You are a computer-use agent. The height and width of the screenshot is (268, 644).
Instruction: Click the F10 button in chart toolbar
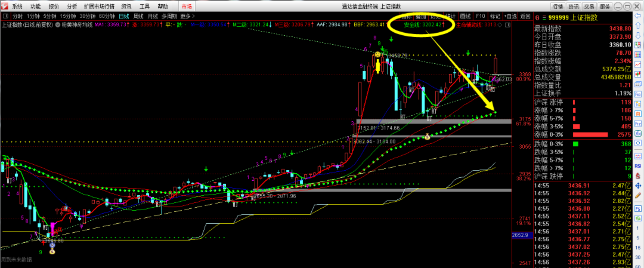point(480,17)
